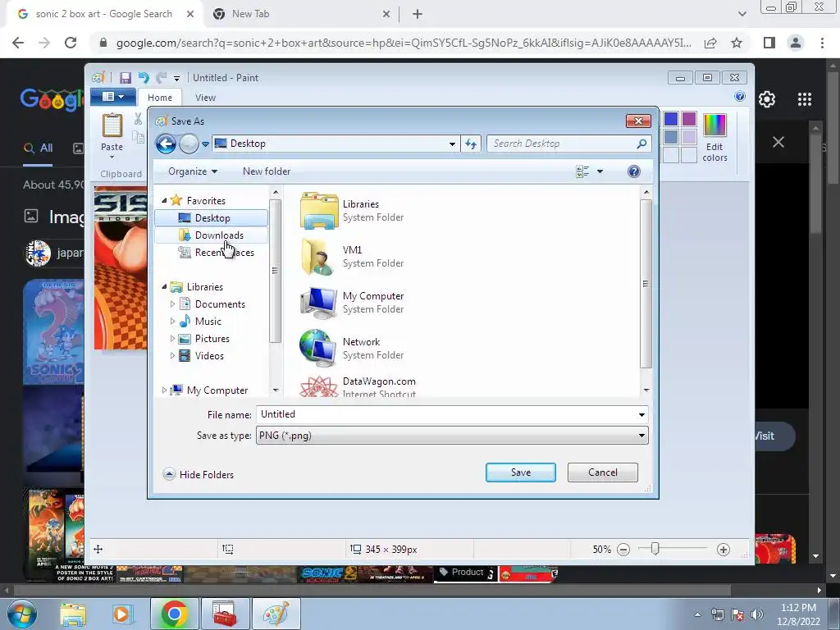Select the Music library in navigation pane
840x630 pixels.
208,322
